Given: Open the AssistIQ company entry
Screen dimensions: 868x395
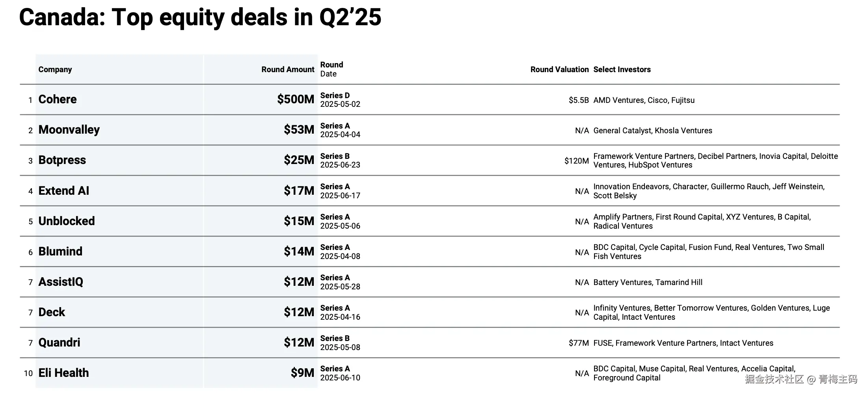Looking at the screenshot, I should click(61, 282).
